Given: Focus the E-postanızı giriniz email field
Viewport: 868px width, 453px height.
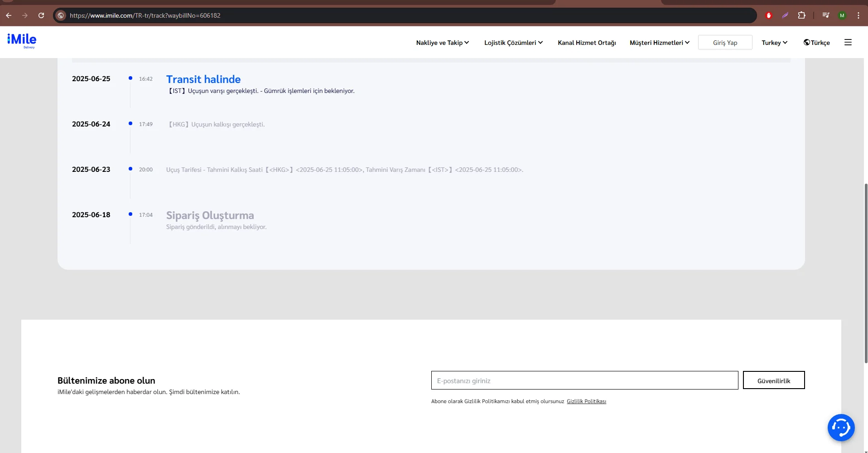Looking at the screenshot, I should [584, 380].
